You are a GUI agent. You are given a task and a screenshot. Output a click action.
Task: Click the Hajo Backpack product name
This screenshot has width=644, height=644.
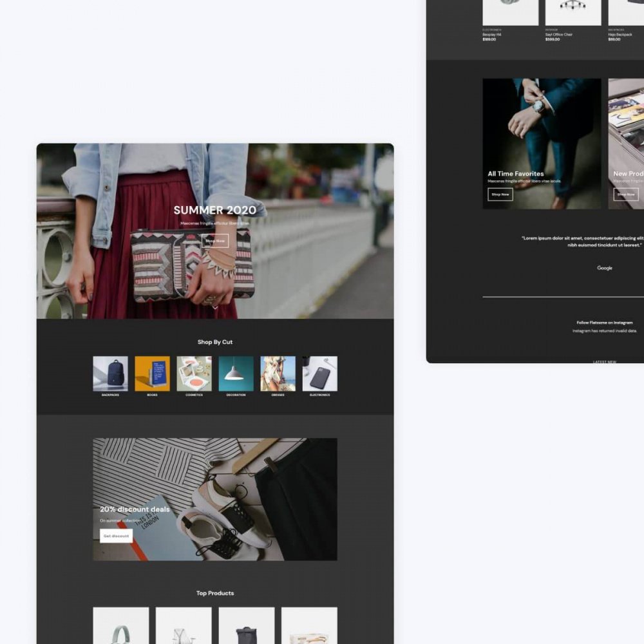point(620,35)
